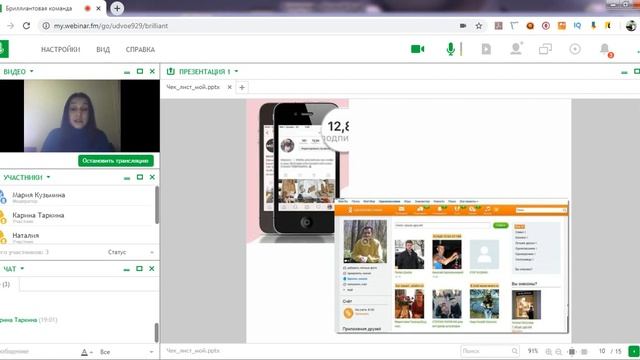
Task: Mute the green microphone icon
Action: (x=451, y=49)
